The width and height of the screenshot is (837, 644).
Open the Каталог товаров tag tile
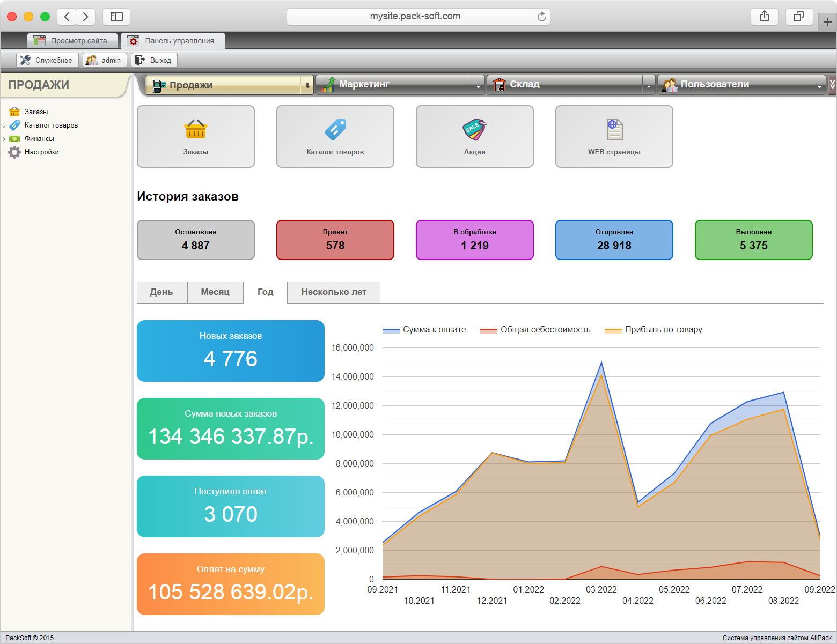[335, 136]
